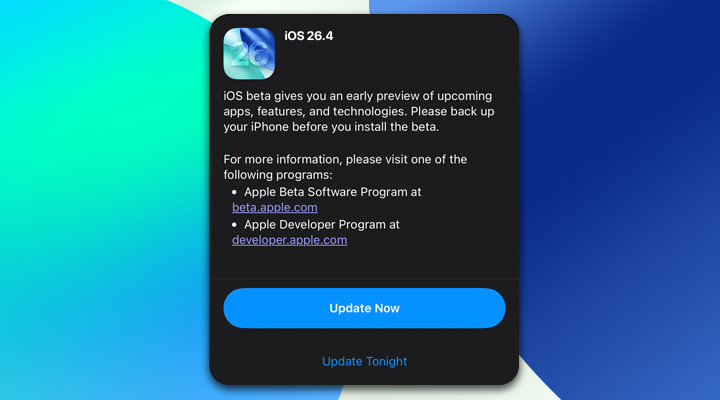Click bullet before Apple Beta Software Program
Screen dimensions: 720x400
(234, 192)
